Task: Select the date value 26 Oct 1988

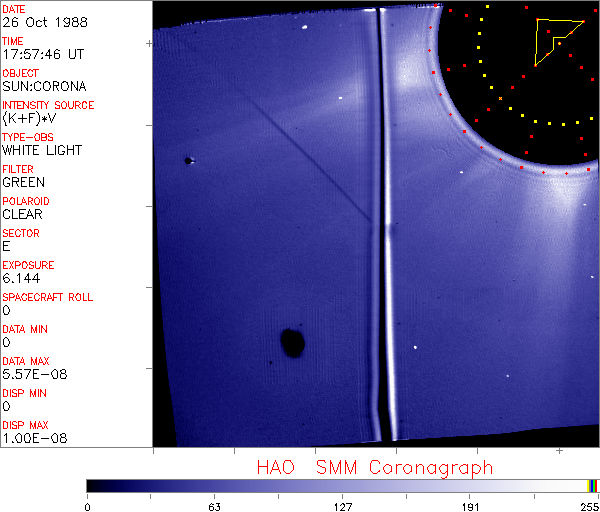Action: (45, 22)
